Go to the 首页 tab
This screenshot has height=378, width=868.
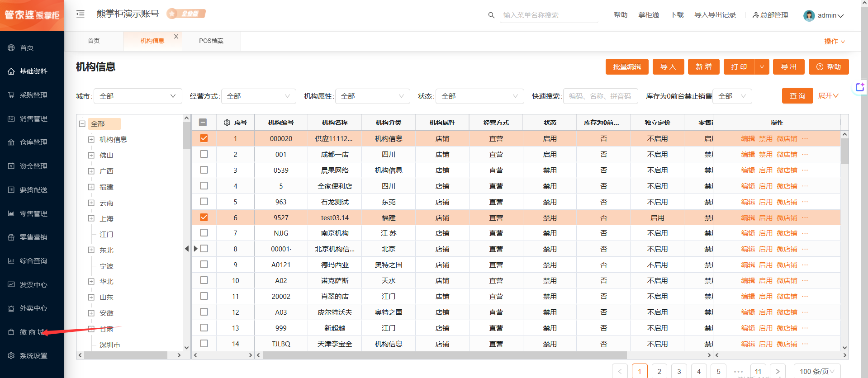tap(94, 41)
